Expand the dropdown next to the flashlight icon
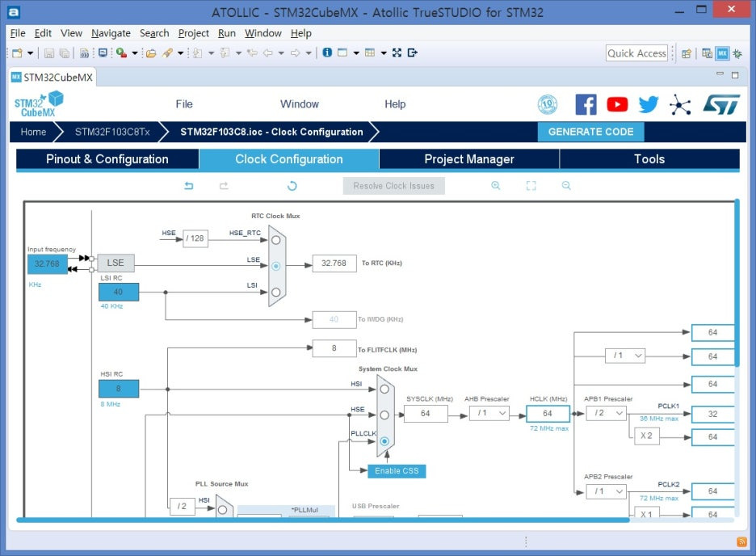Viewport: 756px width, 556px height. pos(180,53)
